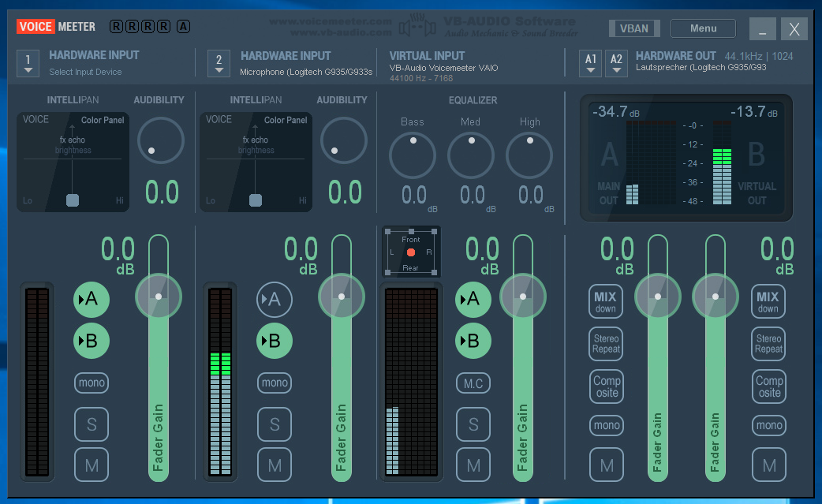Screen dimensions: 822x504
Task: Click the bus B output fader knob
Action: [x=715, y=297]
